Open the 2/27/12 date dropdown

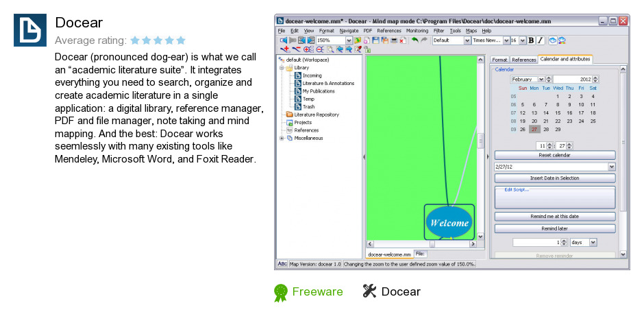[612, 167]
